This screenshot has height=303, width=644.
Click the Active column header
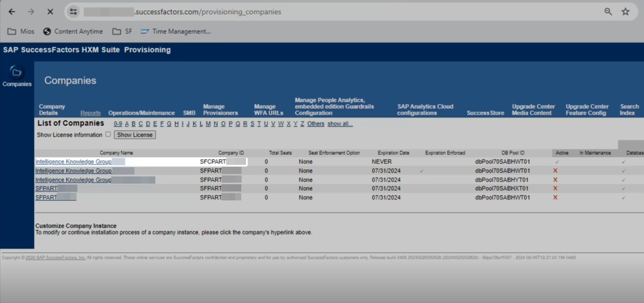(562, 153)
